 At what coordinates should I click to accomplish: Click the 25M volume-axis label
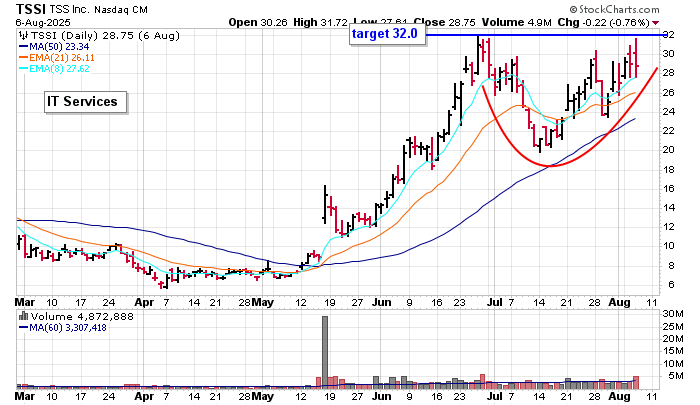click(x=673, y=327)
